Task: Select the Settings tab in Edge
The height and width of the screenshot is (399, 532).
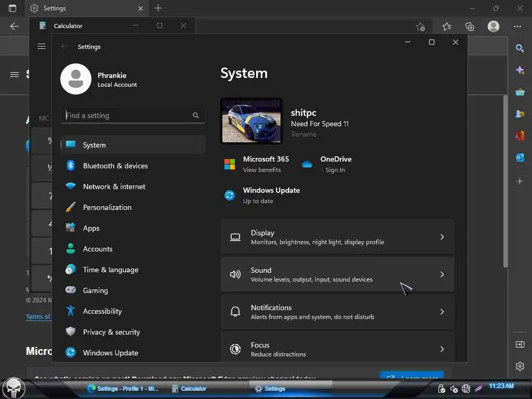Action: click(86, 8)
